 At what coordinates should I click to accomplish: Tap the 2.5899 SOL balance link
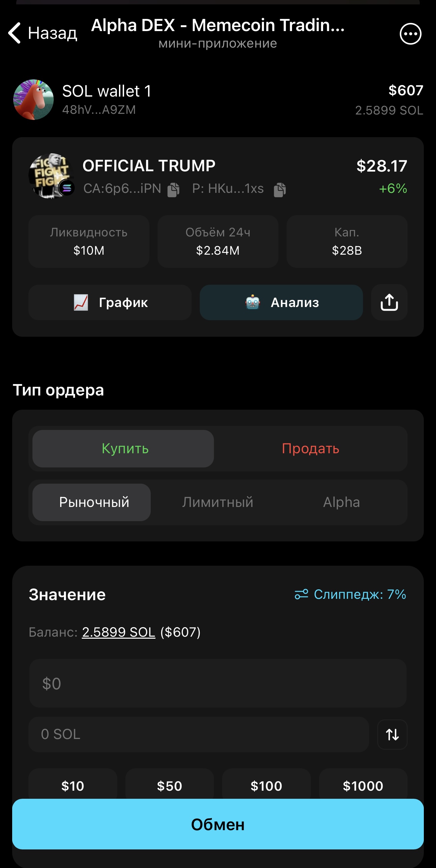[x=119, y=632]
